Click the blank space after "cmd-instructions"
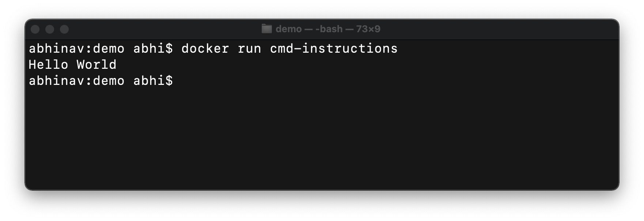The width and height of the screenshot is (644, 221). [508, 48]
